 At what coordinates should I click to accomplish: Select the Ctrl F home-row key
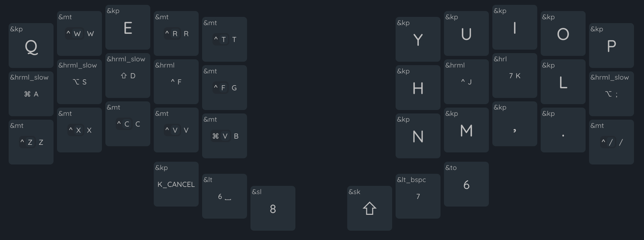click(176, 82)
